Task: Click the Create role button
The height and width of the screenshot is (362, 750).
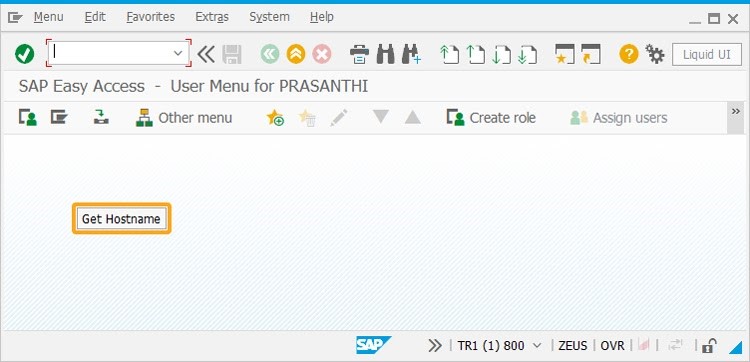Action: (x=491, y=118)
